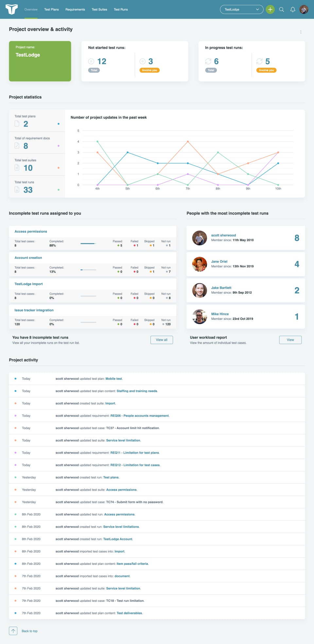Viewport: 314px width, 644px height.
Task: Switch to the Test Plans tab
Action: click(52, 9)
